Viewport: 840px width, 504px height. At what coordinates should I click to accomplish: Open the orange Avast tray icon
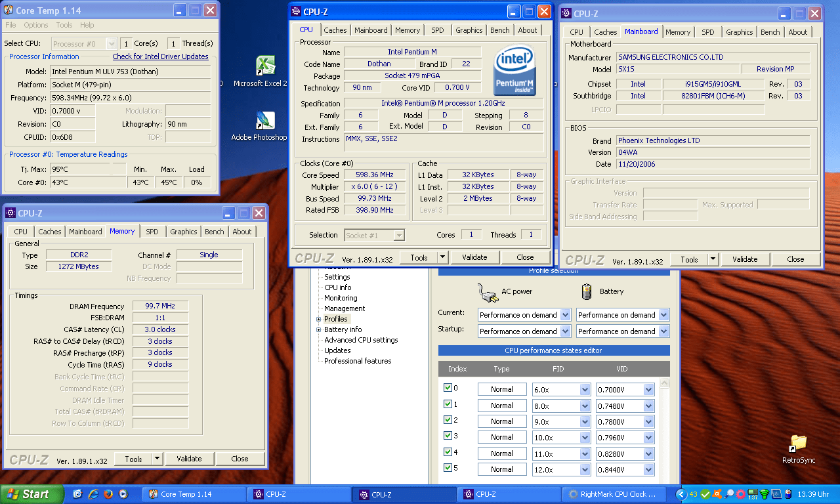pos(717,494)
